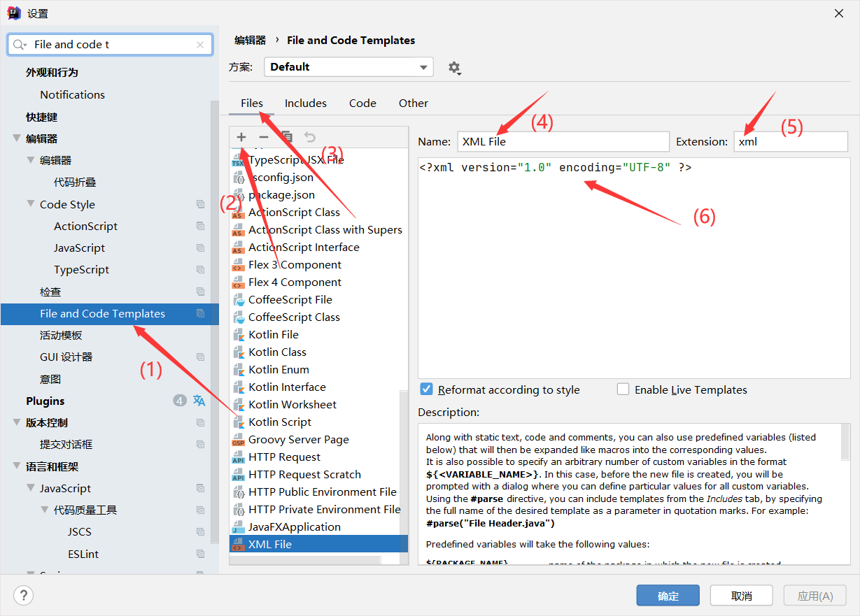Click copy icon beside File and Code Templates
This screenshot has height=616, width=860.
(201, 313)
